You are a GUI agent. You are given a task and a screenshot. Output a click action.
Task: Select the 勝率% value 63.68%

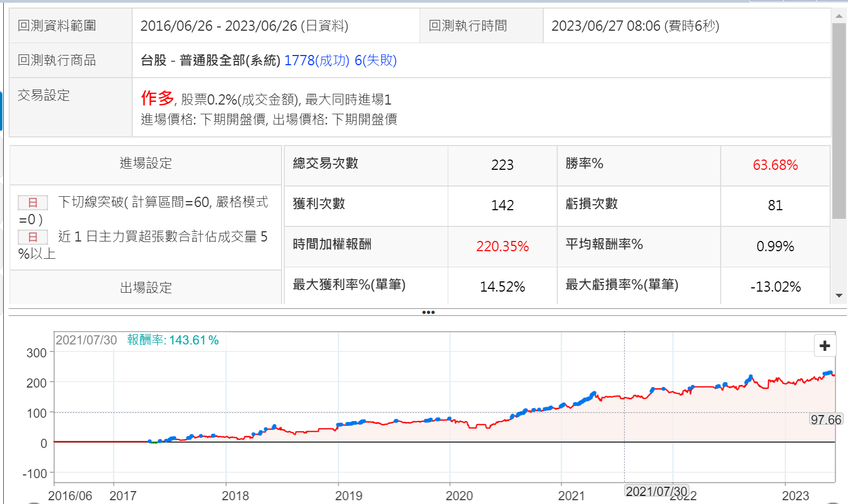775,165
